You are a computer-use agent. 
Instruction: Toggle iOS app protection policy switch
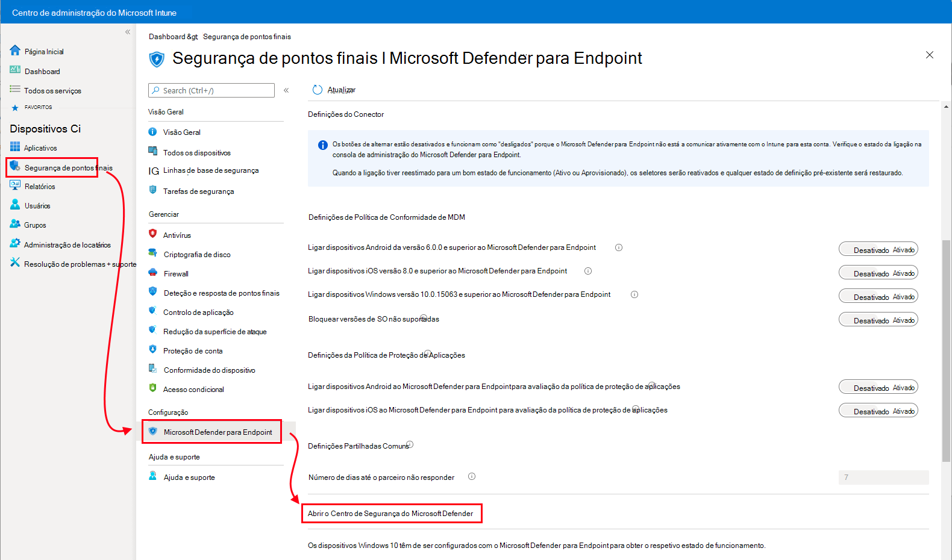(x=878, y=411)
